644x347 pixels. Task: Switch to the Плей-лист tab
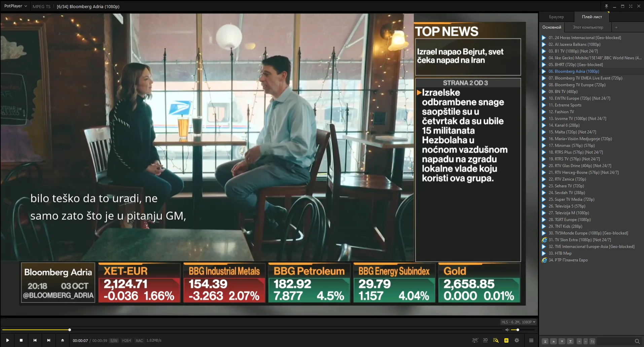click(592, 17)
